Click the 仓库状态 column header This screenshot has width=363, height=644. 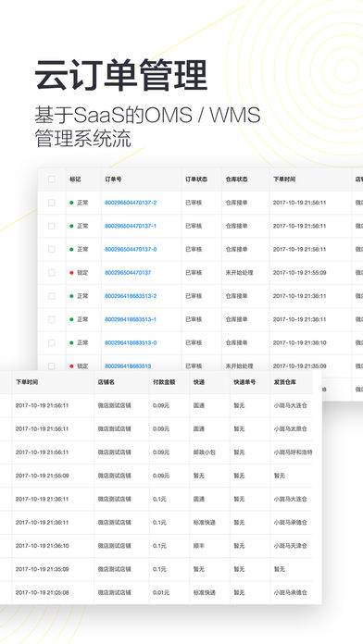236,180
